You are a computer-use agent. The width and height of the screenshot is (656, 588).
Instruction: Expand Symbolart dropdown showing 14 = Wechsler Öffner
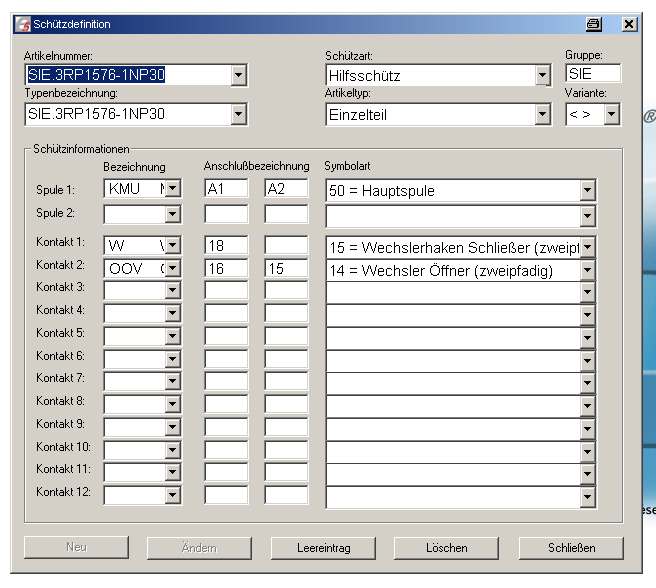click(587, 270)
